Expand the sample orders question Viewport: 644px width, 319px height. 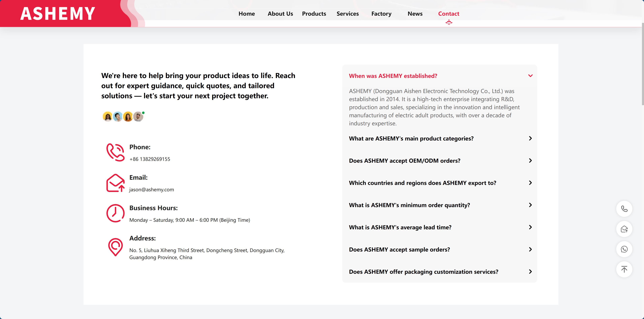point(440,250)
